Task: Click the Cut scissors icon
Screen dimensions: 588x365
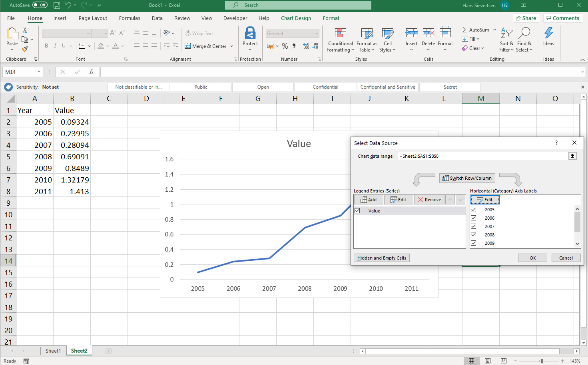Action: point(25,30)
